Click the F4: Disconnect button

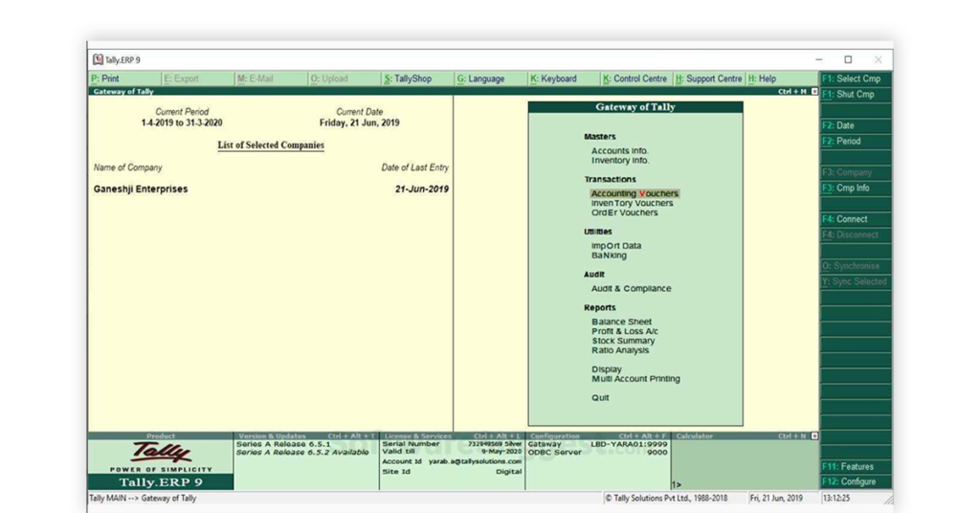(856, 234)
